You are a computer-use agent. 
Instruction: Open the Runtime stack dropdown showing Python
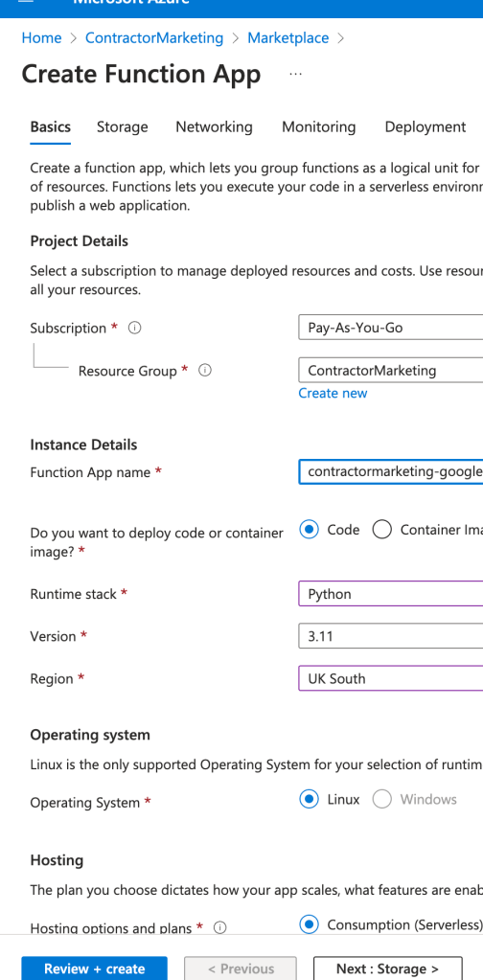click(x=391, y=594)
